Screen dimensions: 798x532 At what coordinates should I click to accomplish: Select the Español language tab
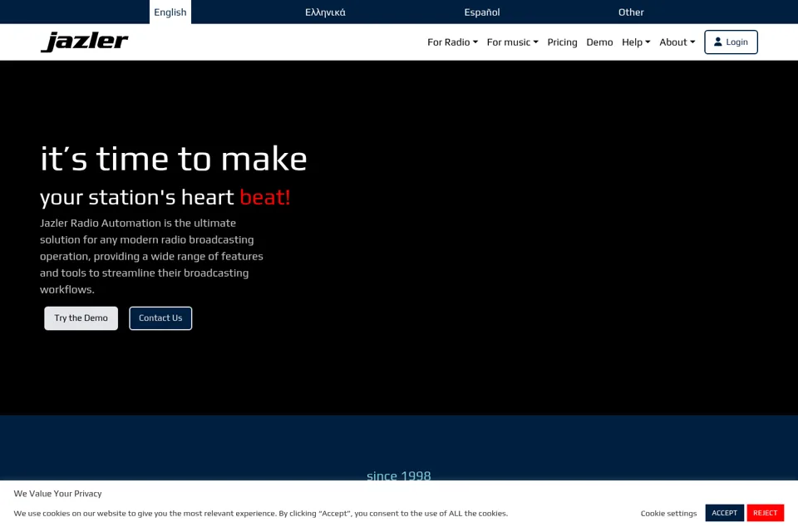(482, 12)
